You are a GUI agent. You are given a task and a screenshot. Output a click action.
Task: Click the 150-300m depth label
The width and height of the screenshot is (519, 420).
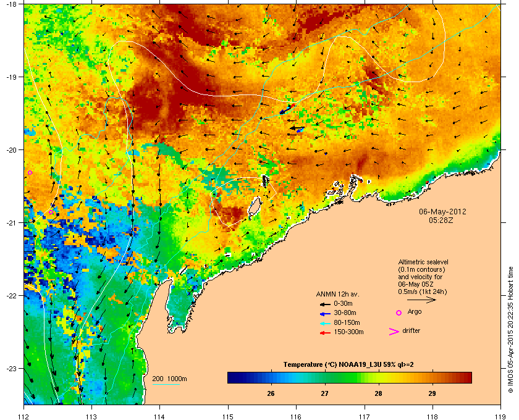(x=348, y=332)
